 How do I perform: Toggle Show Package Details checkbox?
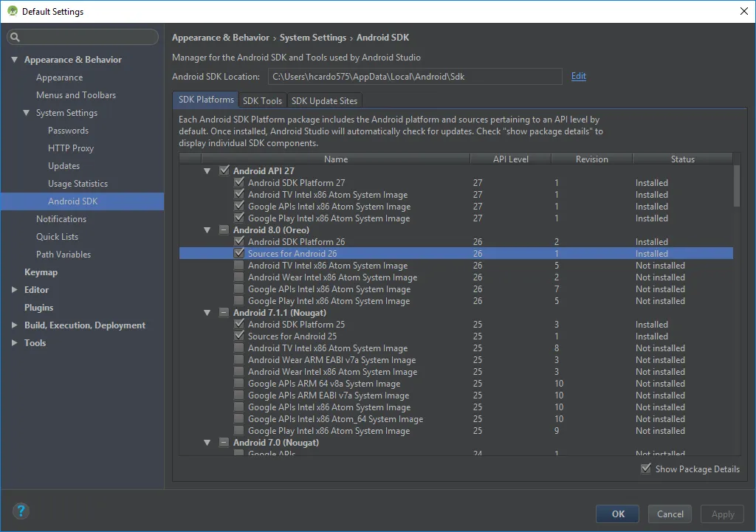[x=645, y=469]
